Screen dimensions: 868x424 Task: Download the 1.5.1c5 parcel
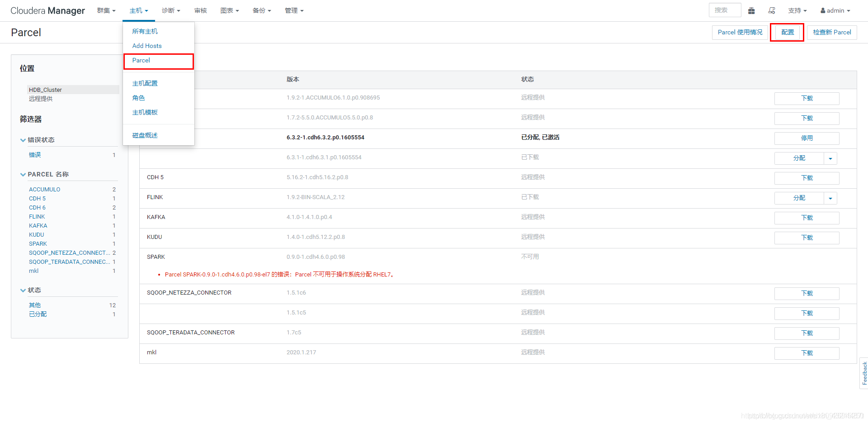point(807,314)
